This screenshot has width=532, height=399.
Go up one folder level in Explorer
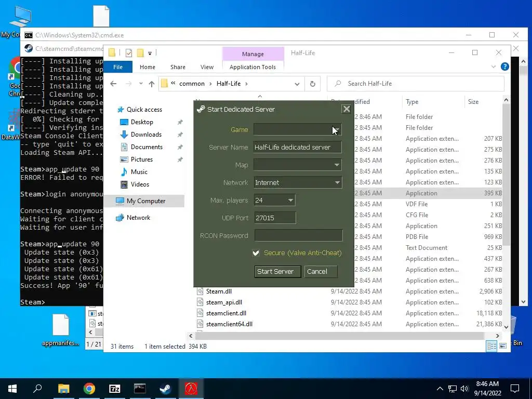pos(151,84)
